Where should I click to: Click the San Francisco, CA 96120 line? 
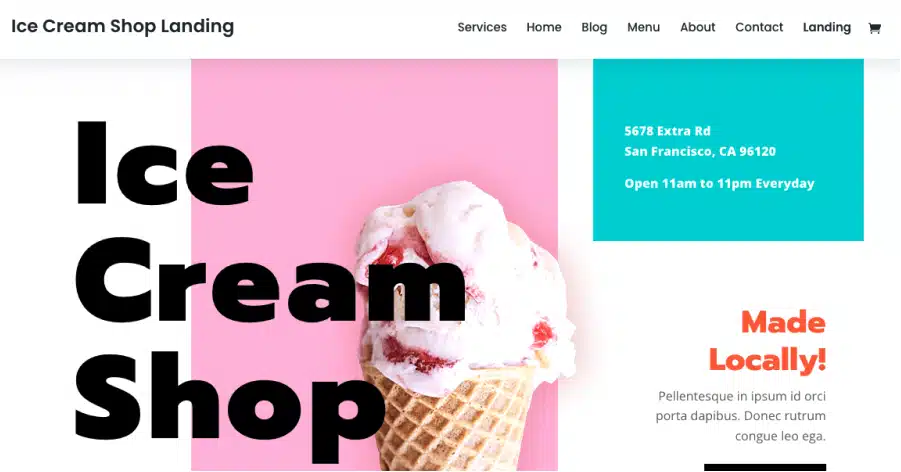click(x=700, y=152)
